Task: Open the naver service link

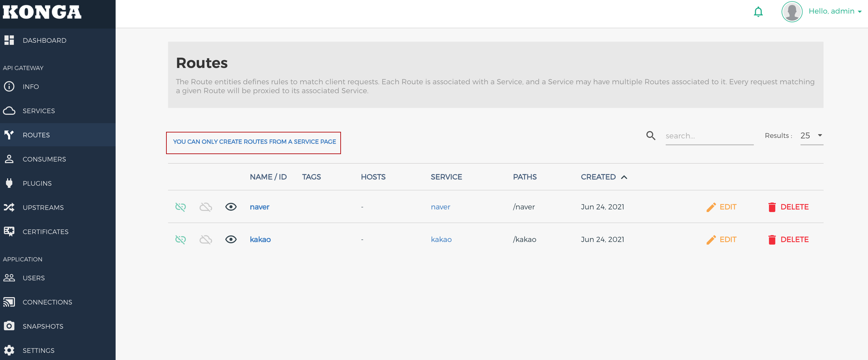Action: [441, 207]
